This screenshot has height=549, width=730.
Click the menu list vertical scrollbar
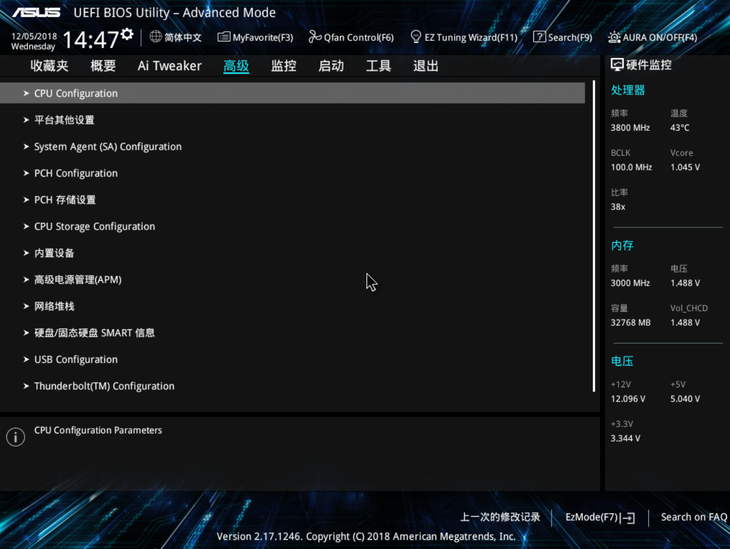[x=594, y=236]
